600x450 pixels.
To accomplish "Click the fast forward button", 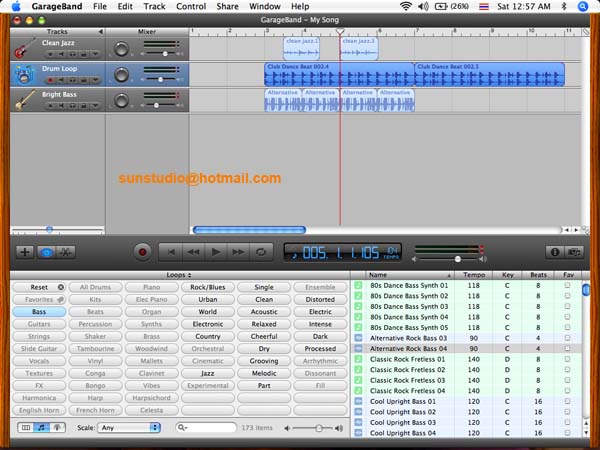I will coord(238,252).
